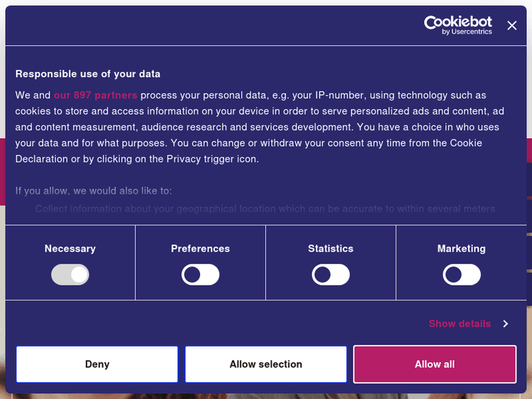Enable the Preferences cookies switch
Image resolution: width=532 pixels, height=399 pixels.
201,275
